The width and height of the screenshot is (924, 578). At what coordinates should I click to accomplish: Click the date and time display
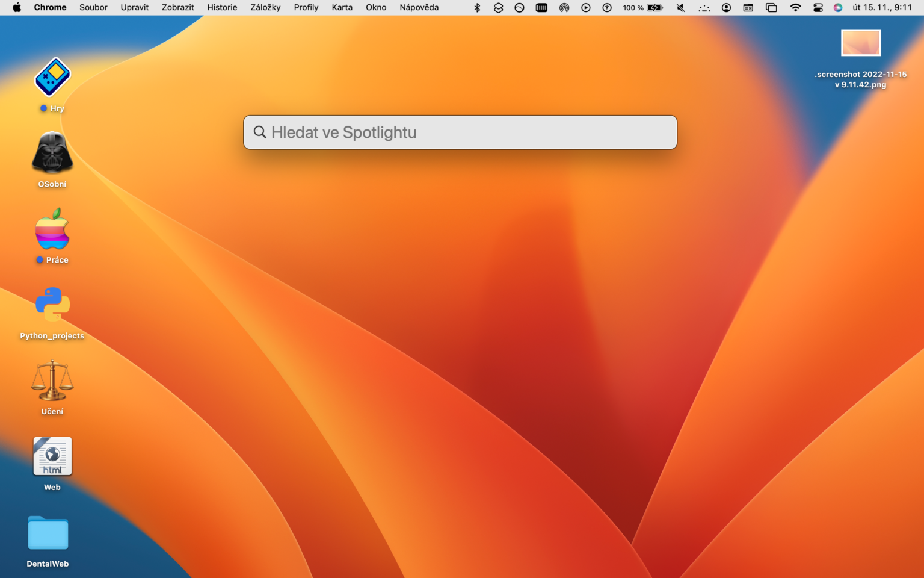882,8
